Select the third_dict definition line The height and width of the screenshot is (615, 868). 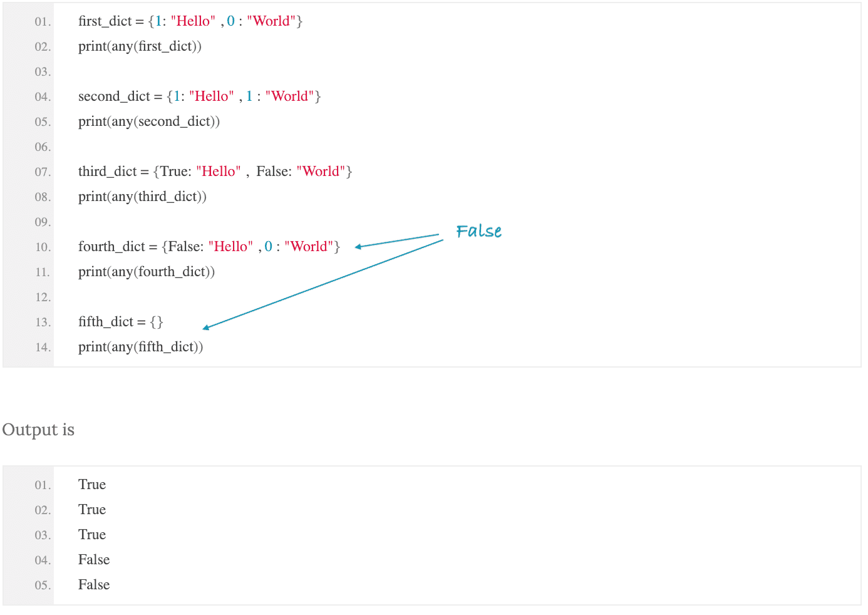coord(215,172)
